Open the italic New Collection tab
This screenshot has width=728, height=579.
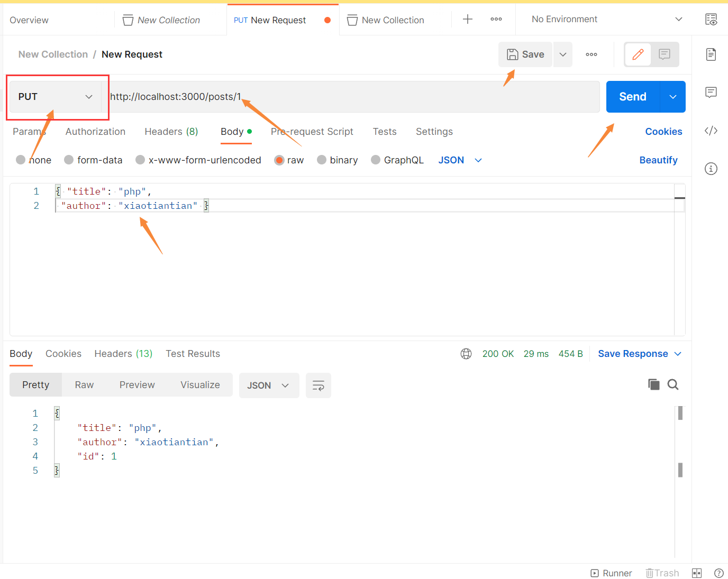pos(161,20)
